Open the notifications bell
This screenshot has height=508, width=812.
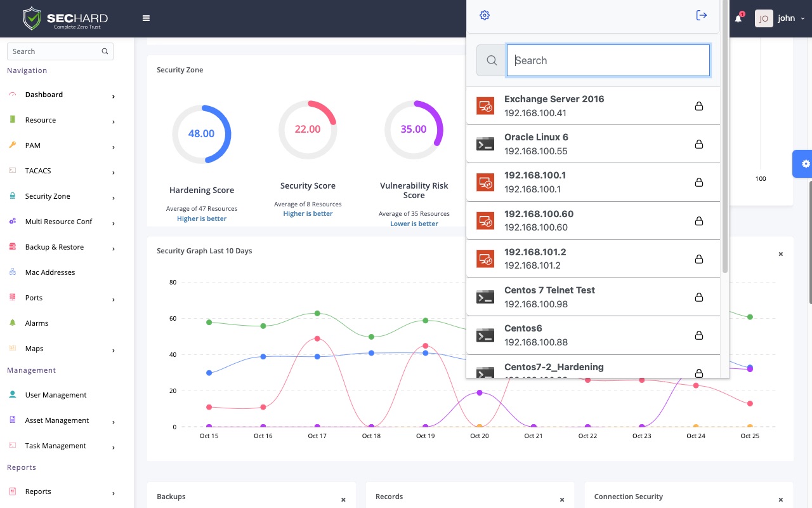(738, 18)
